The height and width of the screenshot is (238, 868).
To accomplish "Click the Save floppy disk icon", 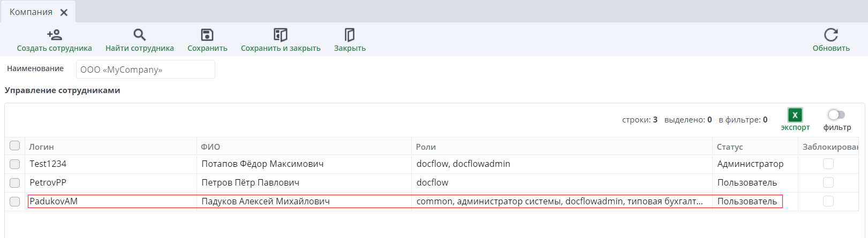I will click(207, 35).
